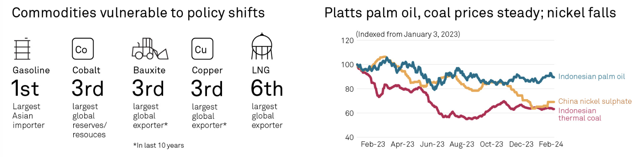The image size is (644, 157).
Task: Click the Aug-23 x-axis label
Action: click(x=461, y=144)
